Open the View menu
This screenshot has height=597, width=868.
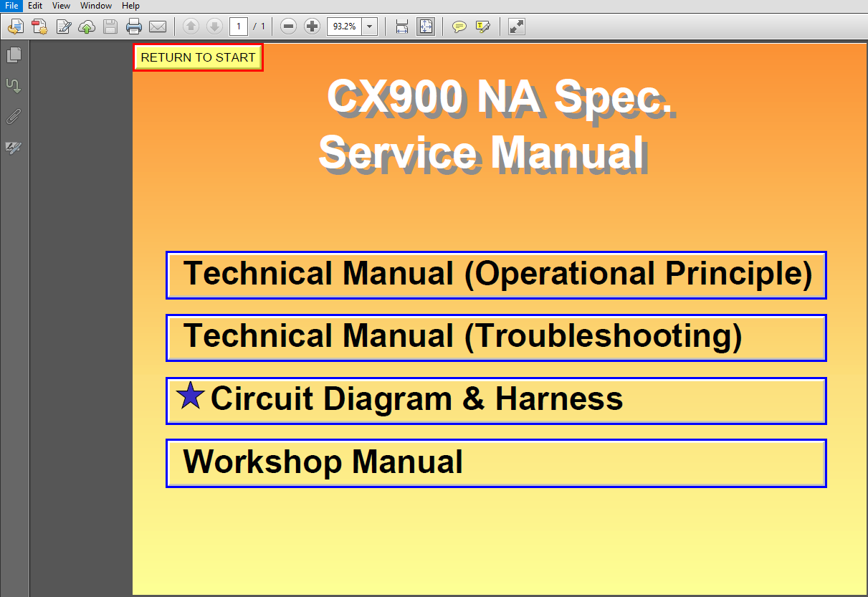pyautogui.click(x=61, y=6)
